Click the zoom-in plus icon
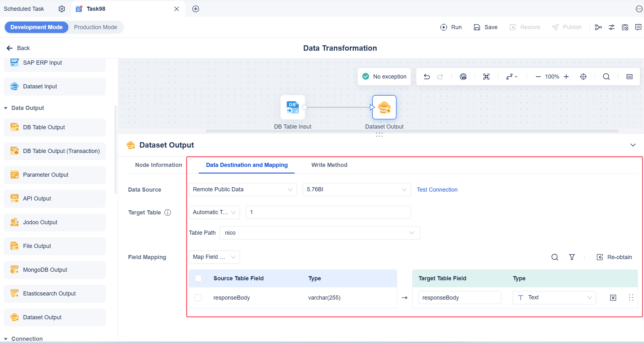The width and height of the screenshot is (644, 343). [x=566, y=77]
